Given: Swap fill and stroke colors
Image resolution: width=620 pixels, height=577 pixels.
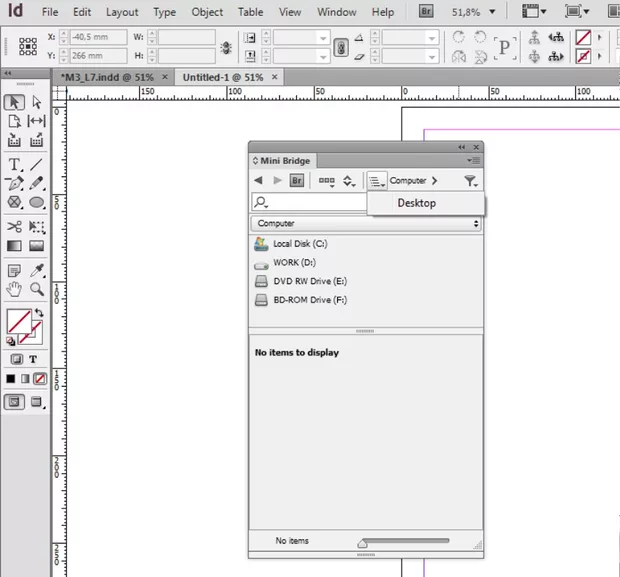Looking at the screenshot, I should (38, 313).
